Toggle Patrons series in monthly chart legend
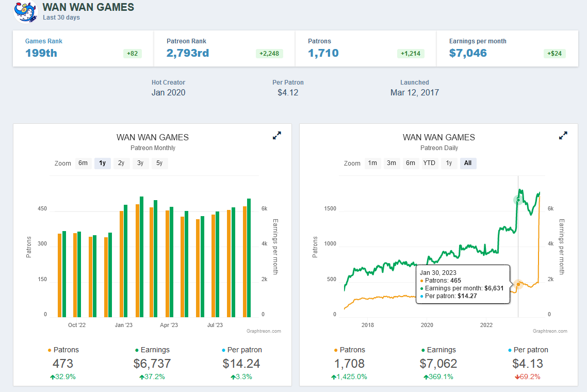The width and height of the screenshot is (587, 392). click(x=63, y=350)
